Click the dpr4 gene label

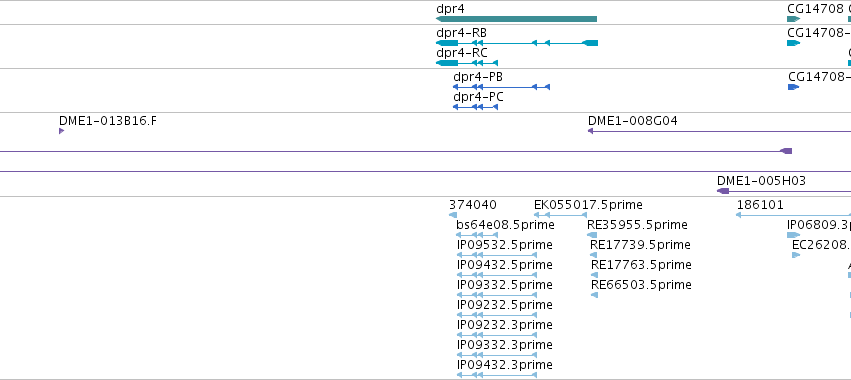click(x=450, y=9)
